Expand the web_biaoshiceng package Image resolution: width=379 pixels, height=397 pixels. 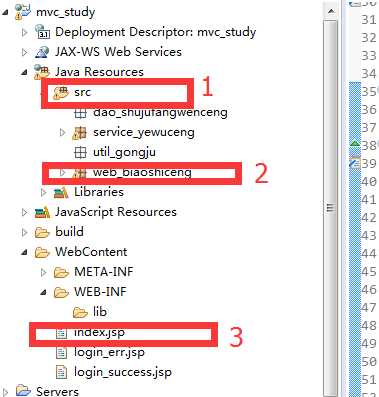point(62,172)
